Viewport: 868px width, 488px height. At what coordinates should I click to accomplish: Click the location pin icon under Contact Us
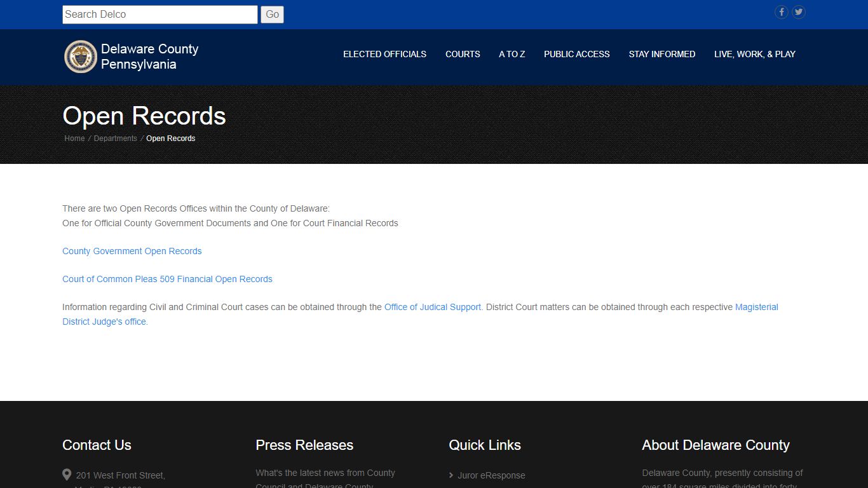(x=67, y=475)
